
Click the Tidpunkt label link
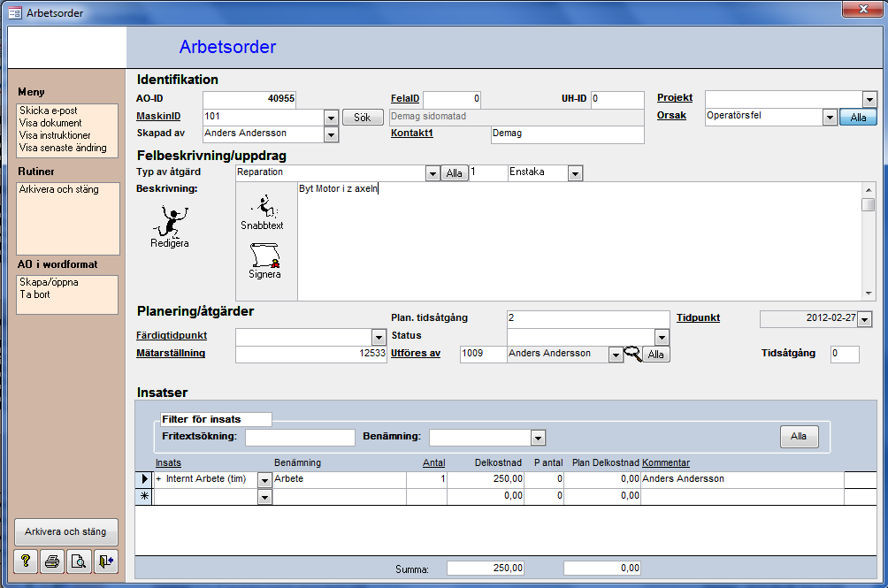(x=698, y=318)
